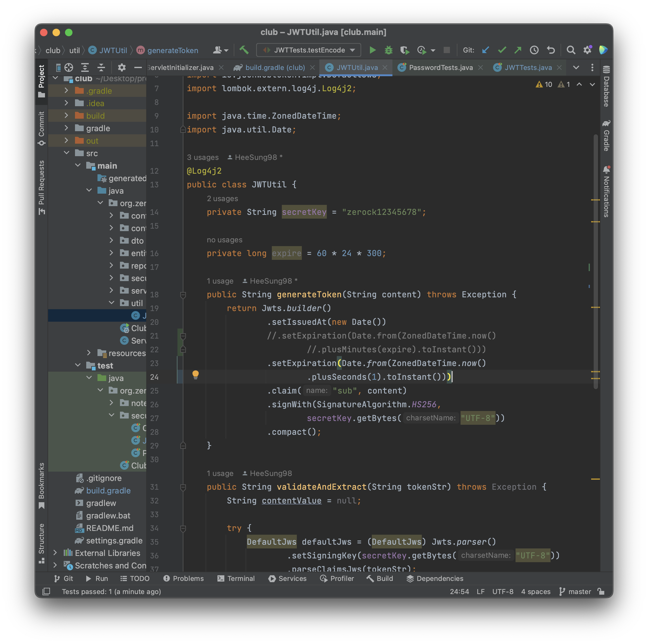The height and width of the screenshot is (644, 648).
Task: Close the JWTUtil.java tab
Action: [x=385, y=68]
